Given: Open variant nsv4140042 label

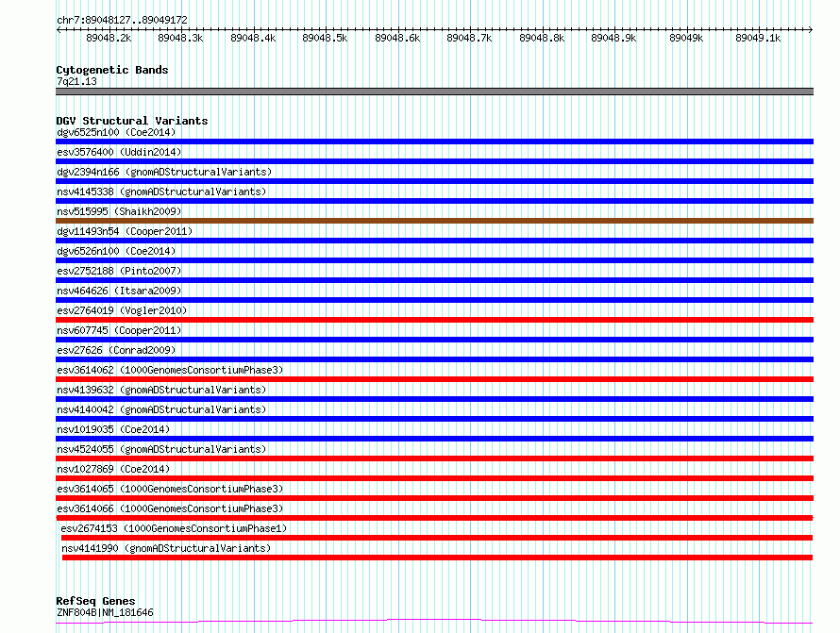Looking at the screenshot, I should pos(161,409).
